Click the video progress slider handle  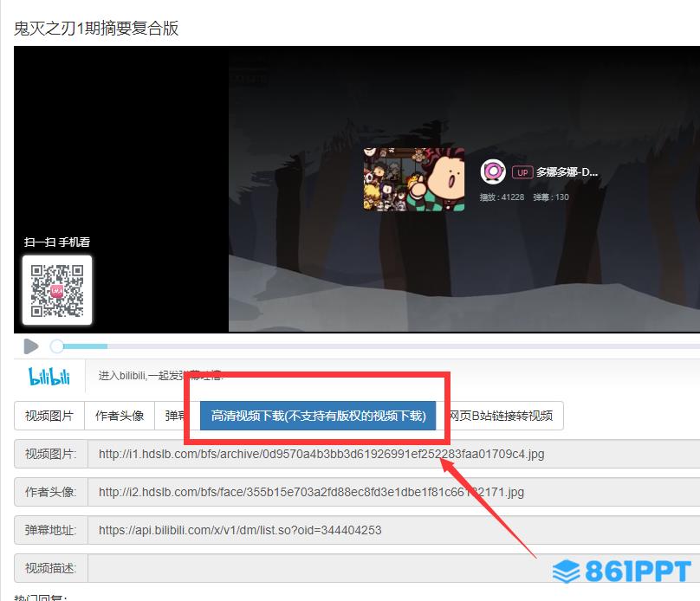click(56, 346)
